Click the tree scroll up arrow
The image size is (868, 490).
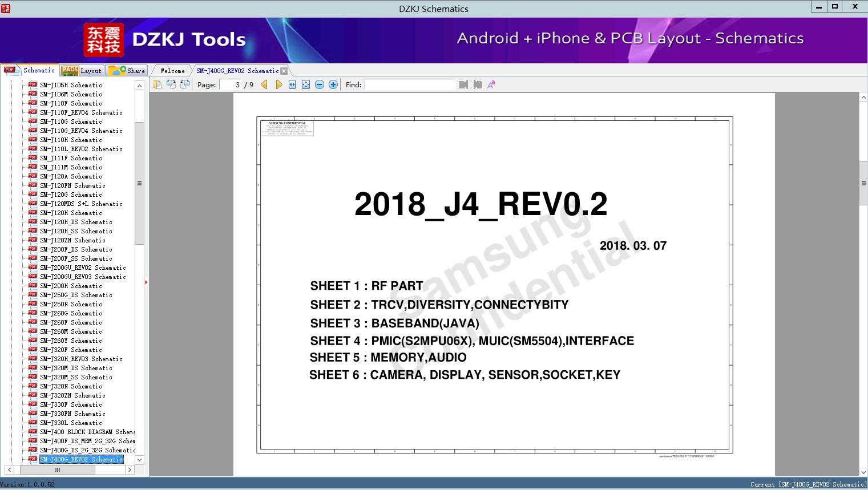139,86
